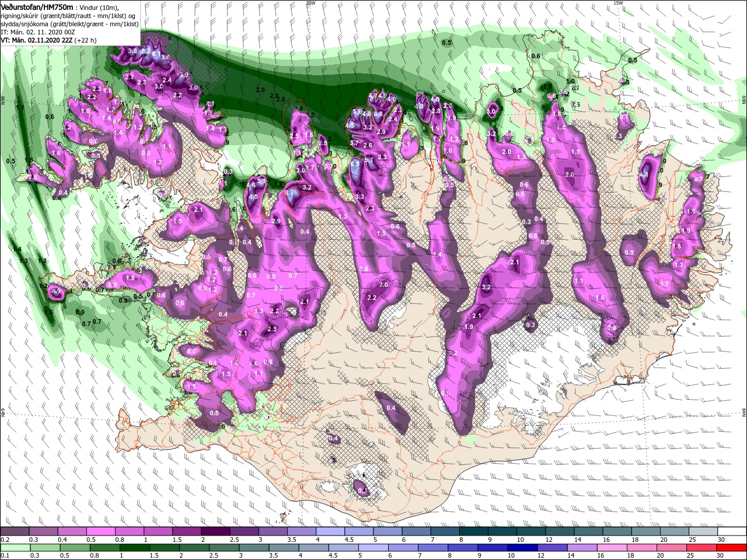This screenshot has width=747, height=560.
Task: Click the 'VT: Mán. 02.11.2020 22Z' valid time
Action: [36, 40]
